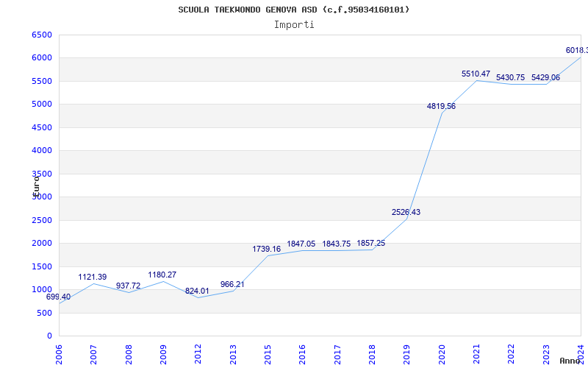Click the y-axis value 6500
Screen dimensions: 588x368
[x=42, y=35]
